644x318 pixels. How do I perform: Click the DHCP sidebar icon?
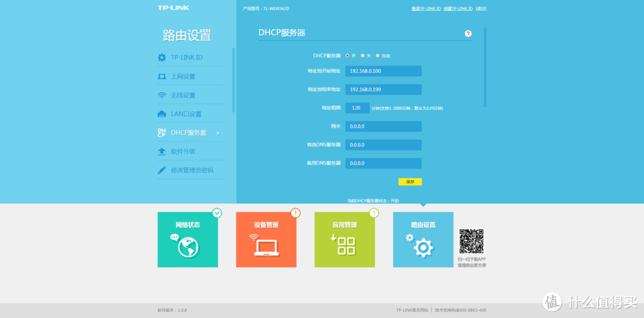(162, 132)
